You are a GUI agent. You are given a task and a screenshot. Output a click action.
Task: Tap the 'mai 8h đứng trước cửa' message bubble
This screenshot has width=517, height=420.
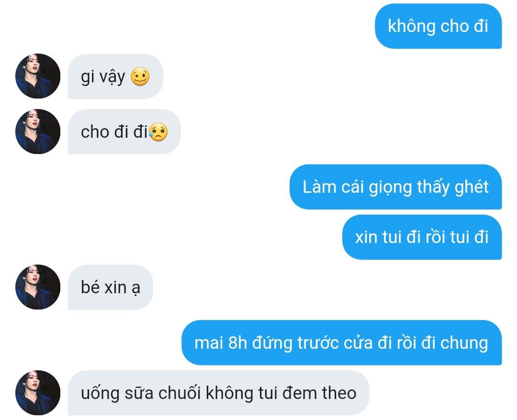pyautogui.click(x=342, y=342)
